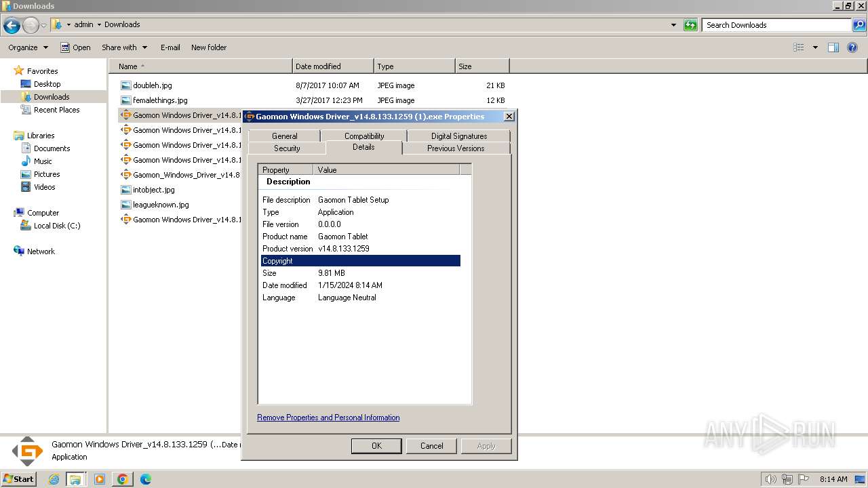
Task: Sort files by Type column header
Action: (414, 66)
